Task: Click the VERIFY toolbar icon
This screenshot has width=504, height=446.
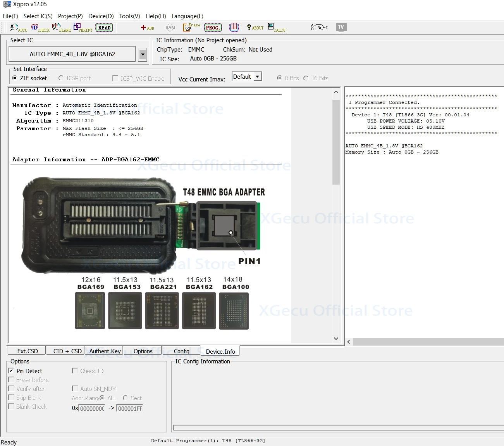Action: point(83,28)
